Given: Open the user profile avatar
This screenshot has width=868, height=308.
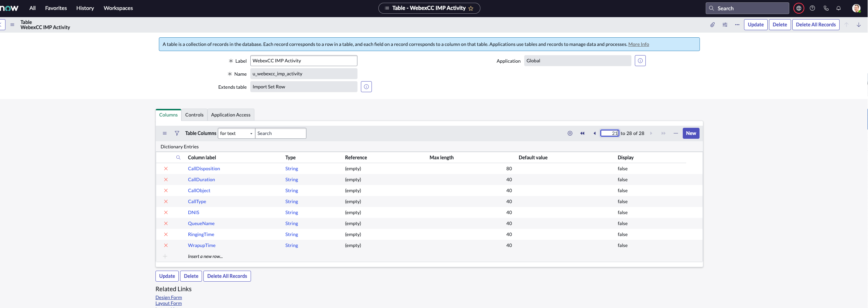Looking at the screenshot, I should (856, 8).
